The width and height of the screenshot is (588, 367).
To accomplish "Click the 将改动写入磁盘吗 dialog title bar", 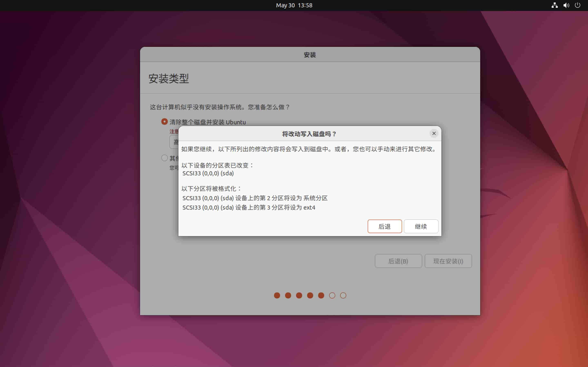I will point(309,134).
